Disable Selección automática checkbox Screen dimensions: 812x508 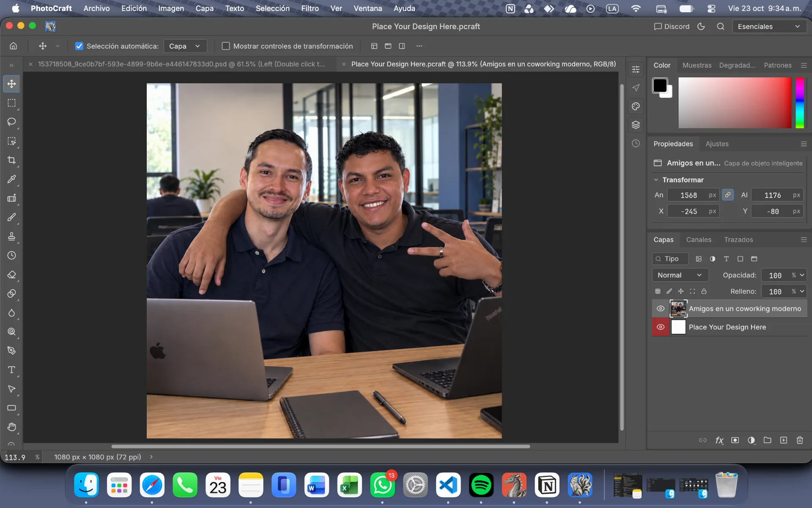point(79,46)
